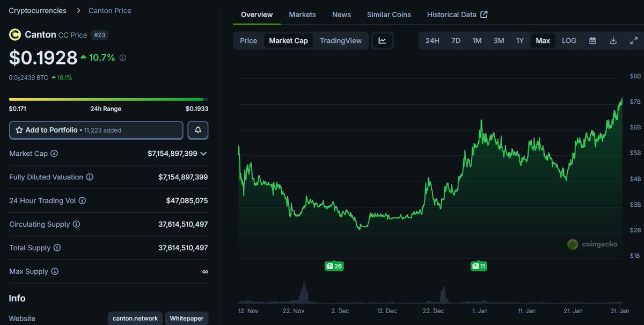This screenshot has height=325, width=644.
Task: Switch chart timeframe to 1Y
Action: [x=519, y=40]
